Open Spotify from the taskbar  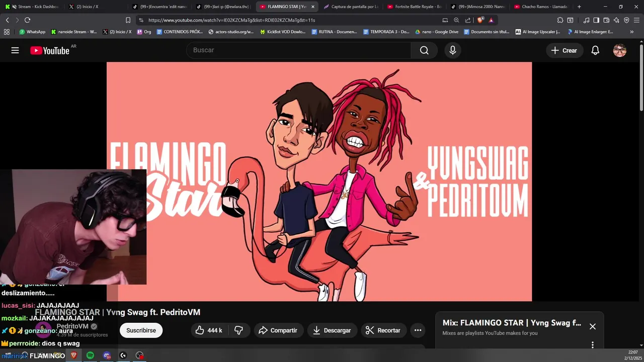pyautogui.click(x=90, y=355)
